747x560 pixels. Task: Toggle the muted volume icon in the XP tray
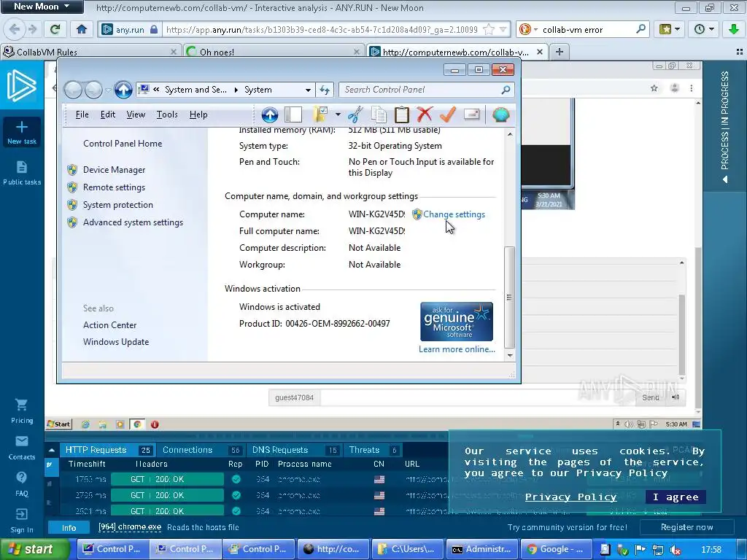coord(675,550)
